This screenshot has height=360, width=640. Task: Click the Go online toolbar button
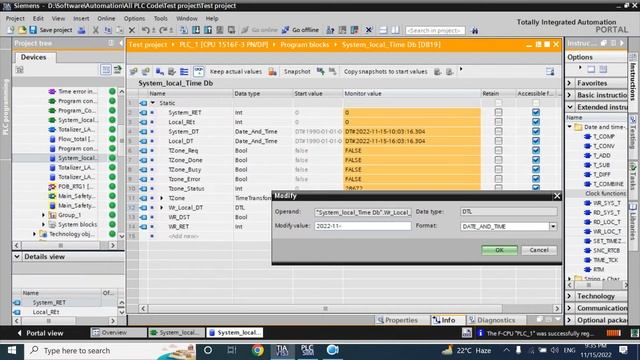click(259, 30)
